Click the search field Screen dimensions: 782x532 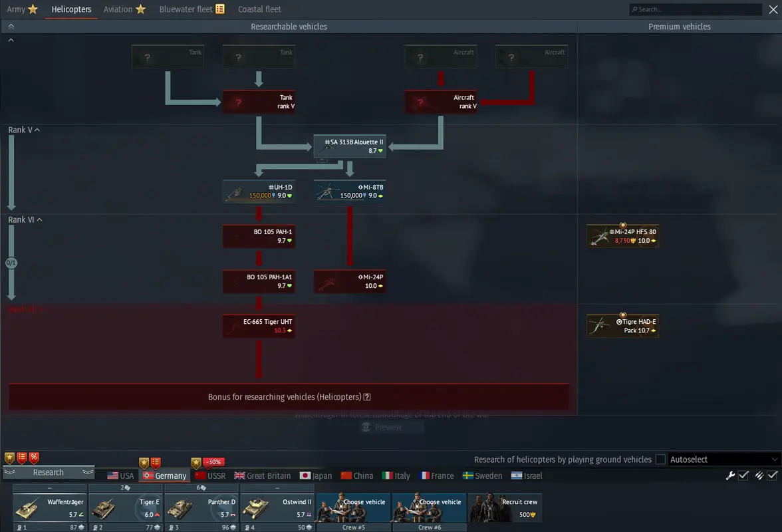696,9
